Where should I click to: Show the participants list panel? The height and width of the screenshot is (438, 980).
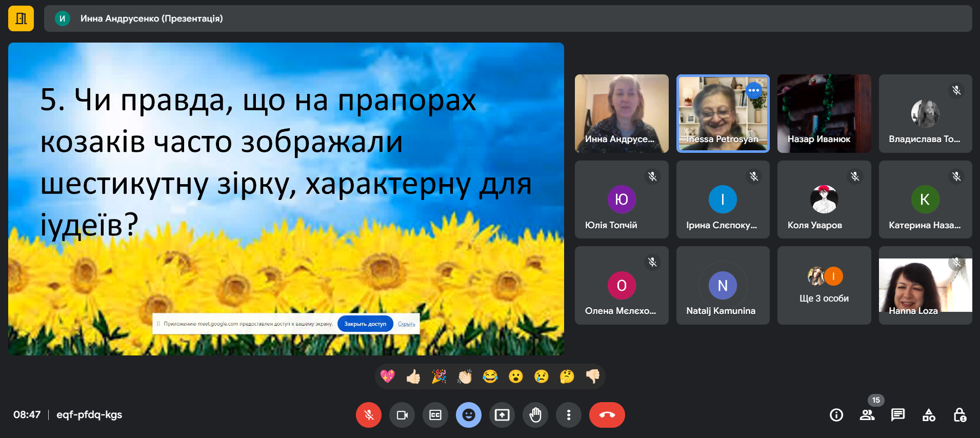pos(867,415)
